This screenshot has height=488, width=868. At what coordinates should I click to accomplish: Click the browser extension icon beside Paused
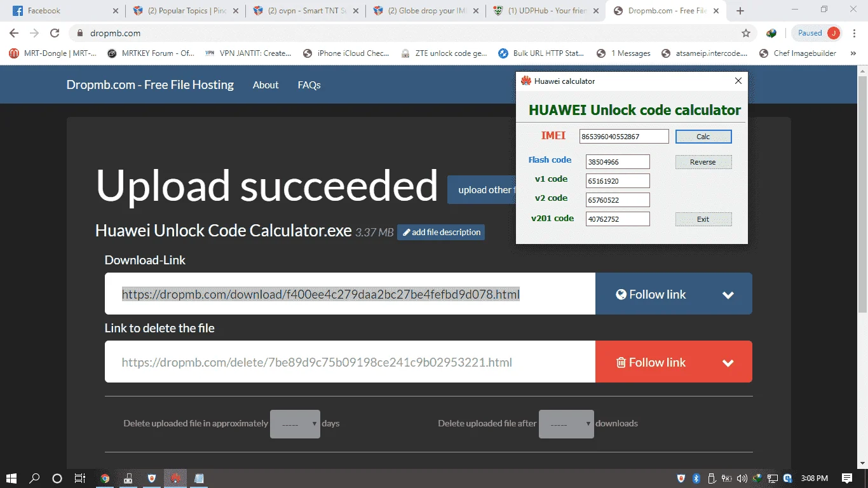tap(771, 33)
